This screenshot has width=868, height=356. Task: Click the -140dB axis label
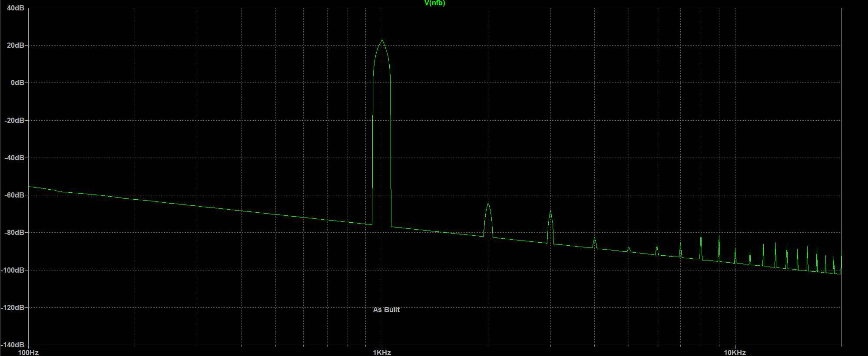[13, 345]
